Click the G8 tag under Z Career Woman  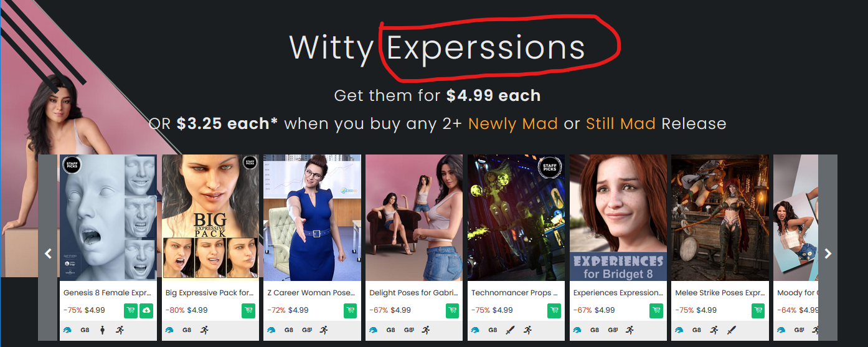[x=289, y=330]
